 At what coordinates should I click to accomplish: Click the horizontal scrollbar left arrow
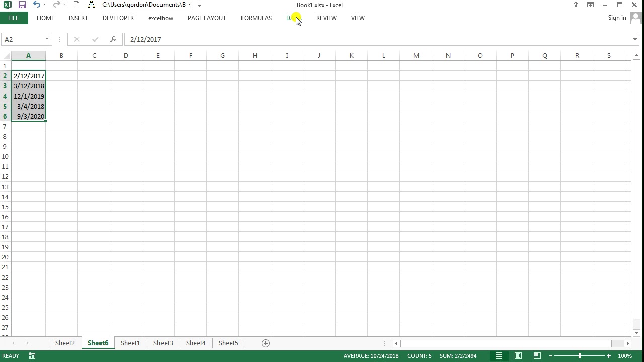pos(396,343)
